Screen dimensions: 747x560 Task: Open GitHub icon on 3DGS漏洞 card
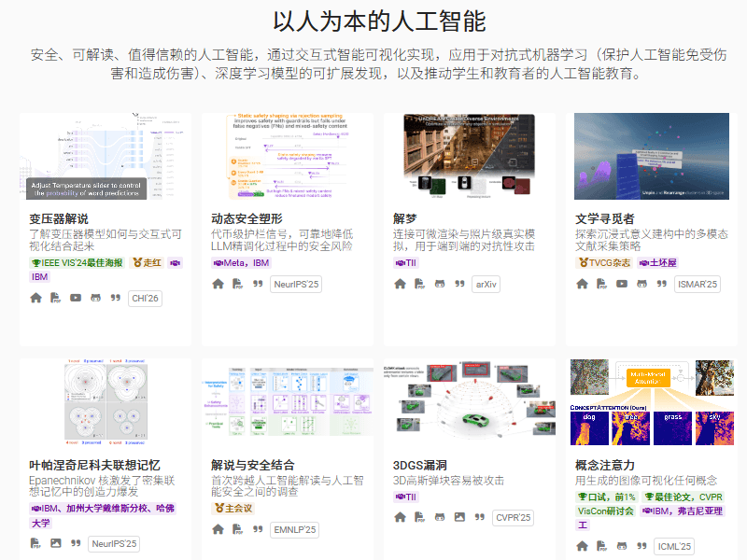(x=440, y=518)
